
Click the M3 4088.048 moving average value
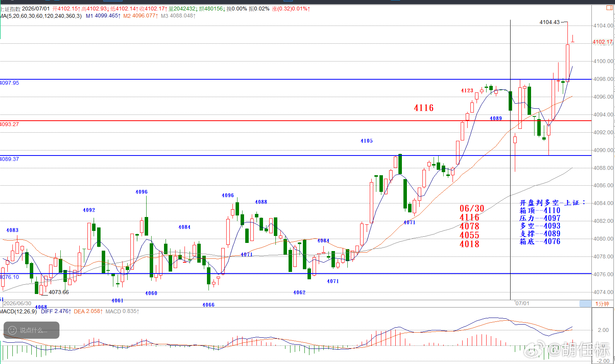point(178,16)
